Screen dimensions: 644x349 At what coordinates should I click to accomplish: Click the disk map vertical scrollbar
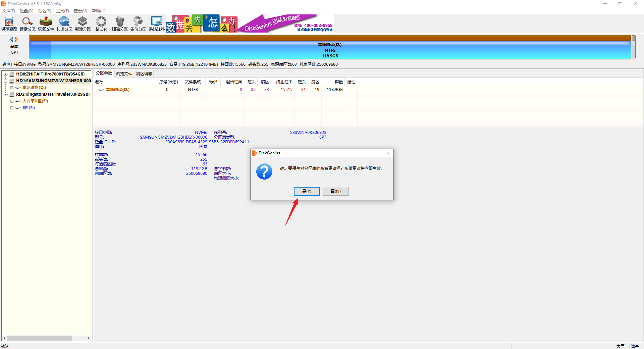(634, 47)
